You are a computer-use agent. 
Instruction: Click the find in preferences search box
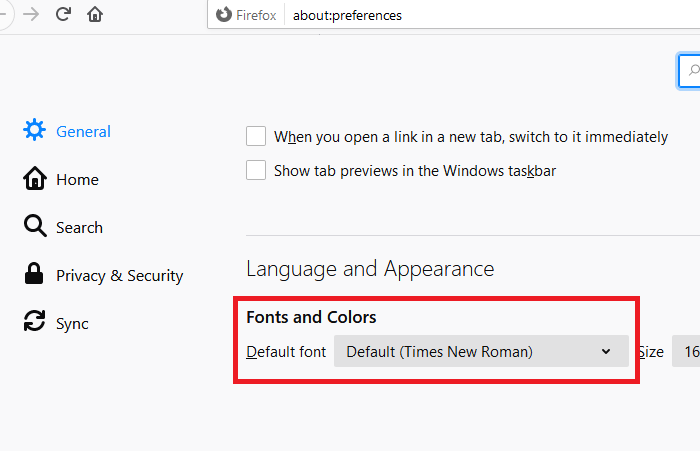pyautogui.click(x=690, y=70)
